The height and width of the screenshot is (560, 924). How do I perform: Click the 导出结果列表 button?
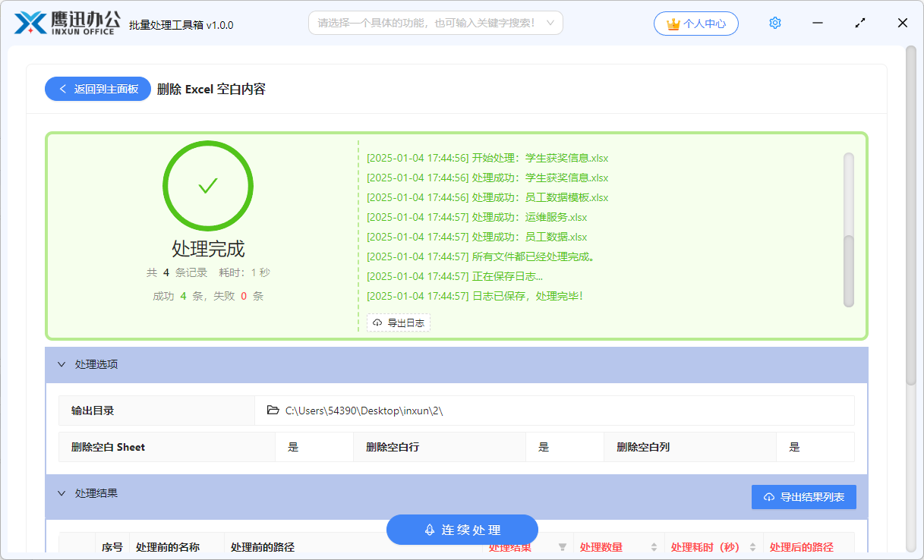tap(803, 496)
